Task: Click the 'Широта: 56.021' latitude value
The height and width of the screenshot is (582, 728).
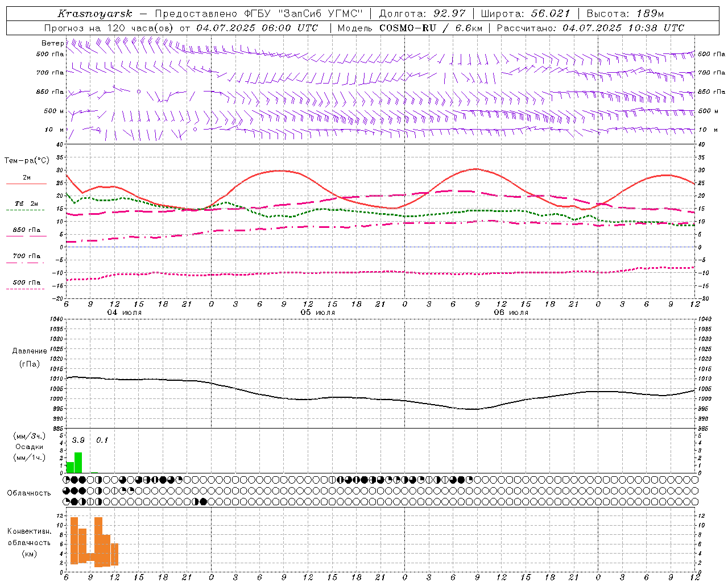Action: 526,14
